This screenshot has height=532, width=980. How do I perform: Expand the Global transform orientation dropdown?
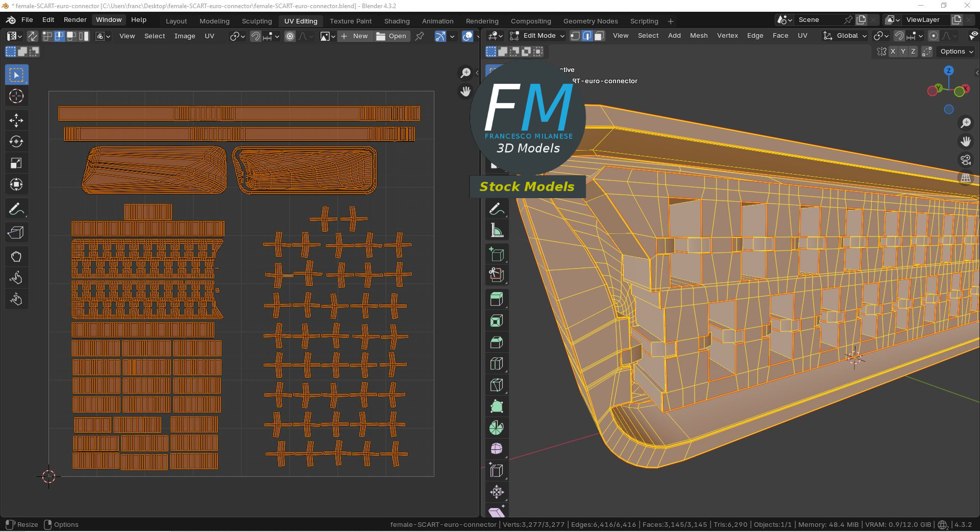[845, 36]
